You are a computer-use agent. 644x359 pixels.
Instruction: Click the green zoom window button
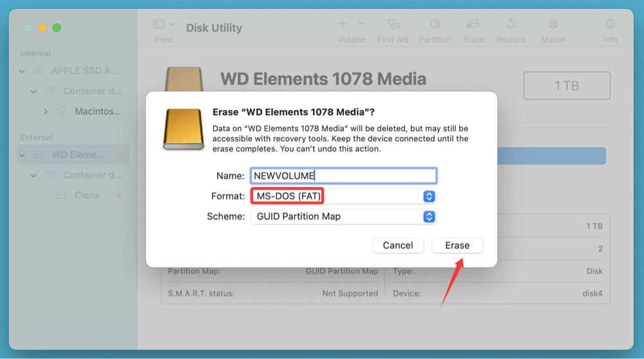(57, 28)
